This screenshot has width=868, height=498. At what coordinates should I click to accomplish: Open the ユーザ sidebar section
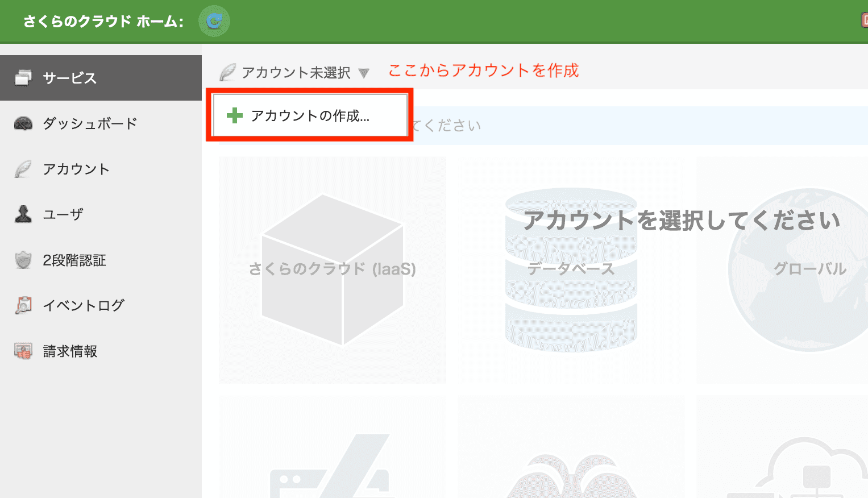tap(101, 214)
